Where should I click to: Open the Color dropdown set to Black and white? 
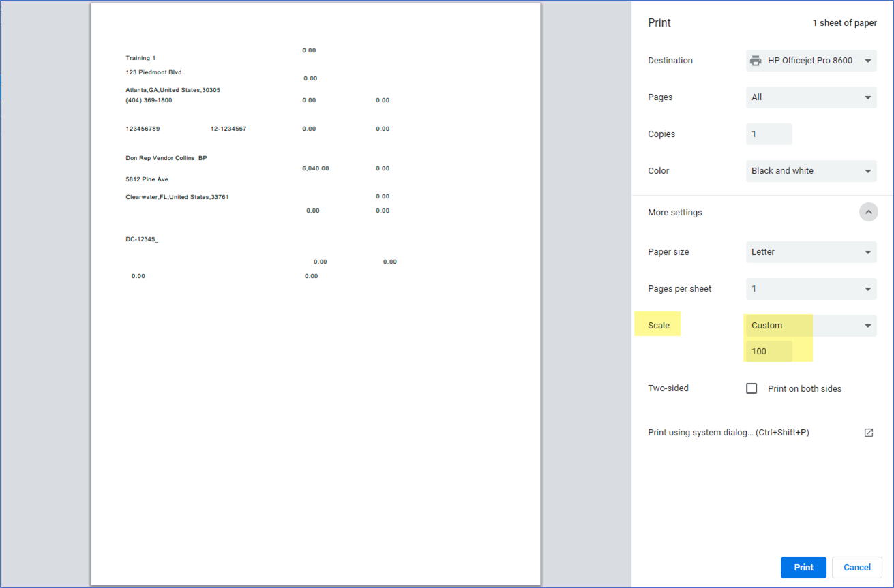pyautogui.click(x=811, y=171)
